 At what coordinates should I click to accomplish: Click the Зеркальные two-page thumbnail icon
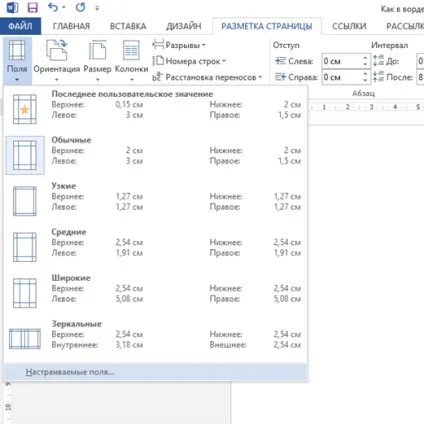(25, 339)
